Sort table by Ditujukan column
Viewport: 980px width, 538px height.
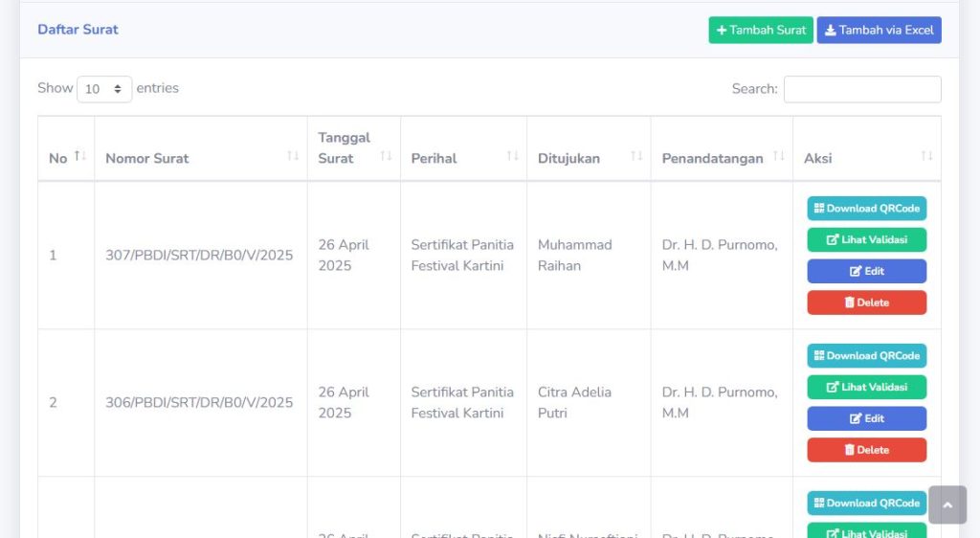(x=589, y=148)
